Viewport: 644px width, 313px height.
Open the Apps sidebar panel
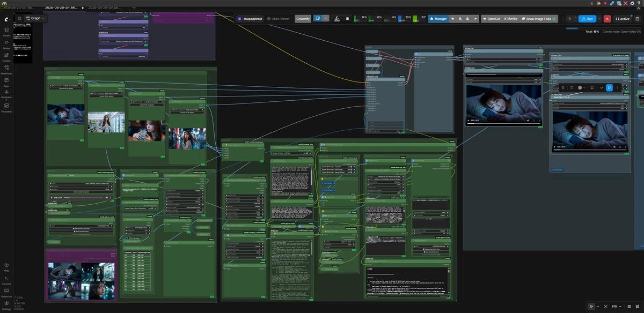tap(6, 83)
